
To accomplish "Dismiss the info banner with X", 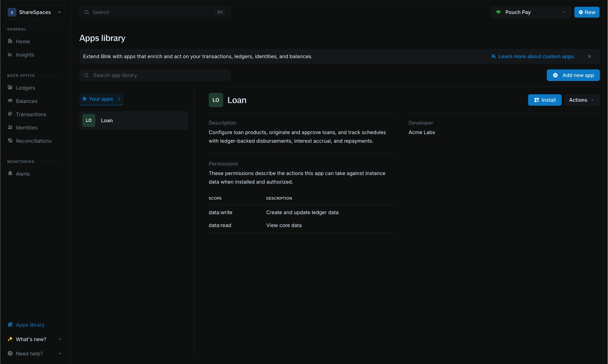I will [590, 56].
